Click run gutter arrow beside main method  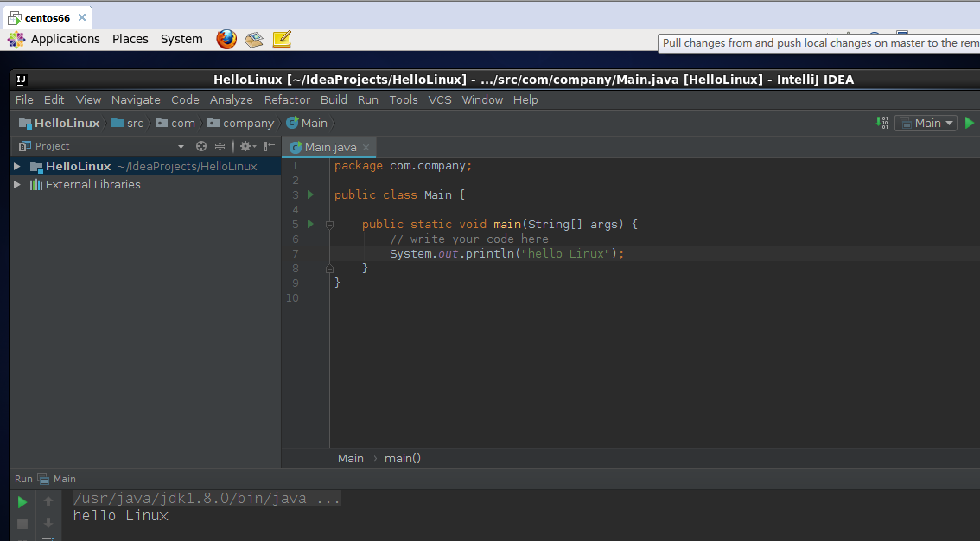[310, 225]
